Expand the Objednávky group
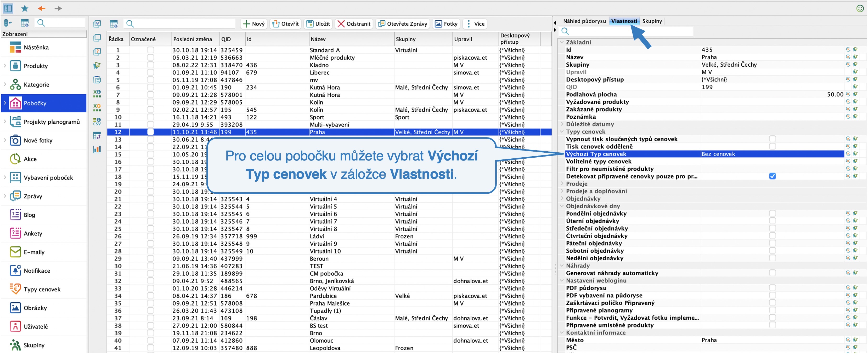Viewport: 868px width, 357px height. point(562,199)
